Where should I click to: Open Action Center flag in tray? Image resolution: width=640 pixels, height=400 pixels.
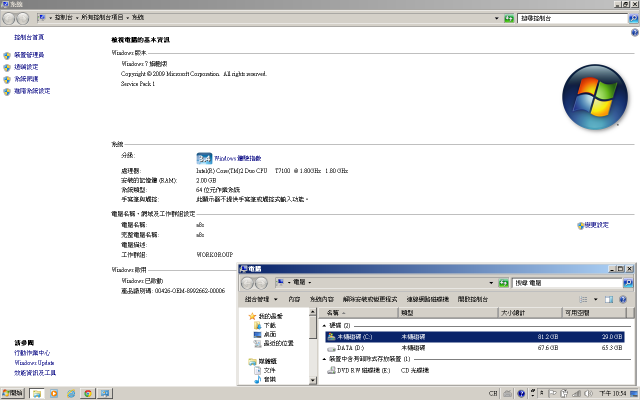[x=553, y=393]
